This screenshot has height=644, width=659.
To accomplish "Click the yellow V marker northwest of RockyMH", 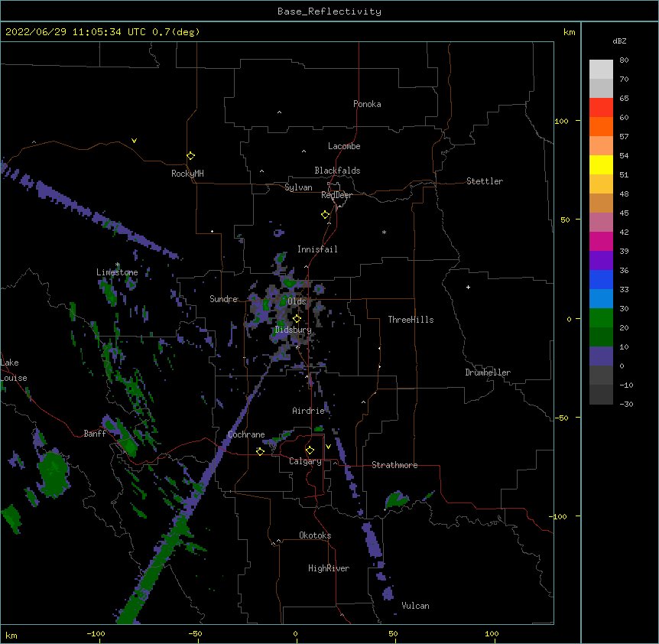I will pyautogui.click(x=134, y=141).
